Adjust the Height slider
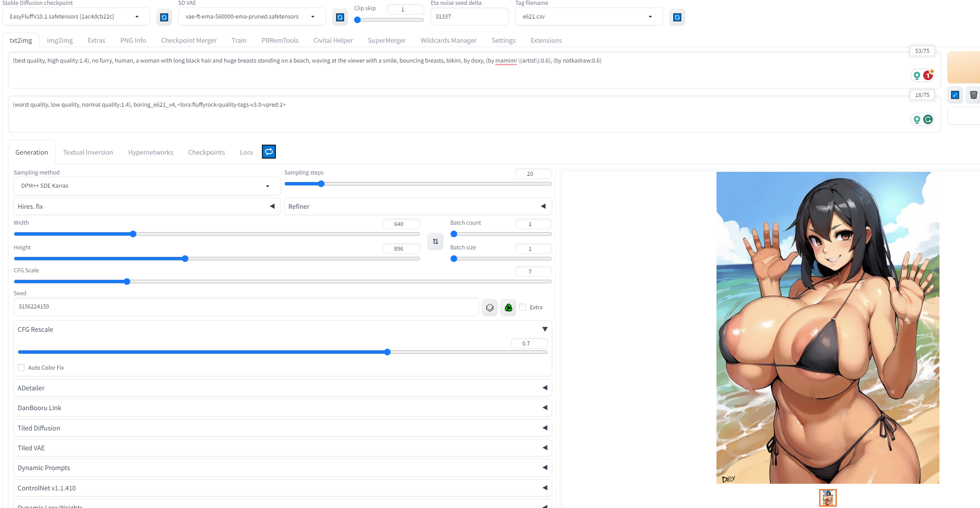 [x=217, y=259]
